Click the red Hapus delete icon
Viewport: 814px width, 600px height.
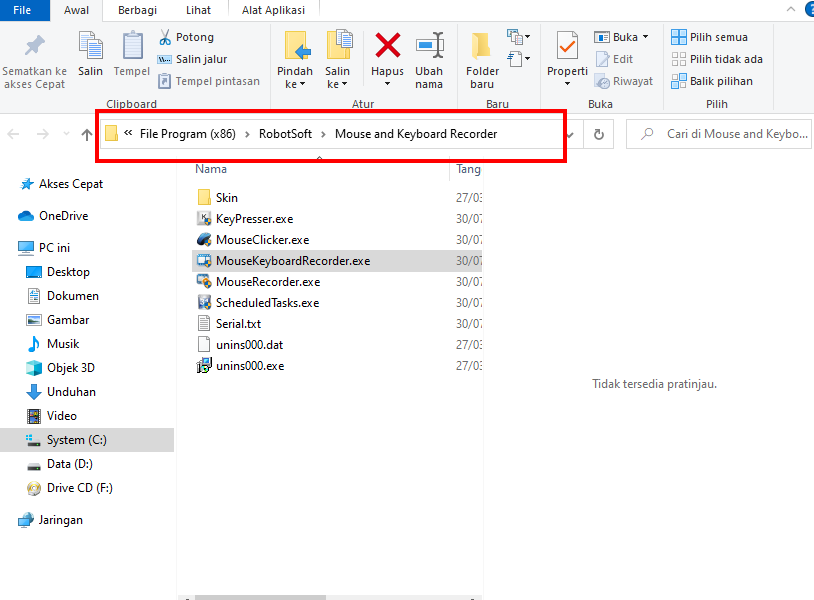(387, 45)
